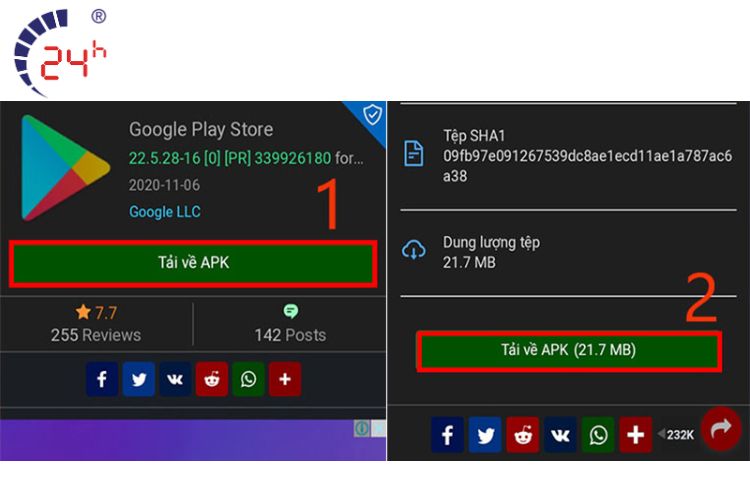Close the purple ad banner
Screen dimensions: 750x500
point(378,428)
